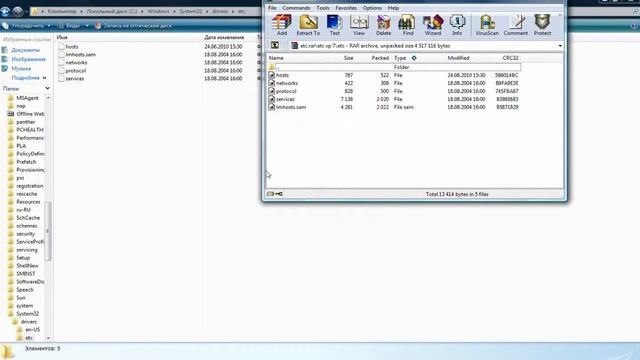Sort Explorer list by date modified header
The image size is (640, 360).
coord(224,37)
